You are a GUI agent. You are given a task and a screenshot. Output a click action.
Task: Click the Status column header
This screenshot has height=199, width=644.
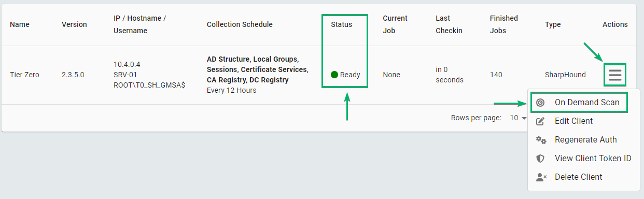[341, 24]
